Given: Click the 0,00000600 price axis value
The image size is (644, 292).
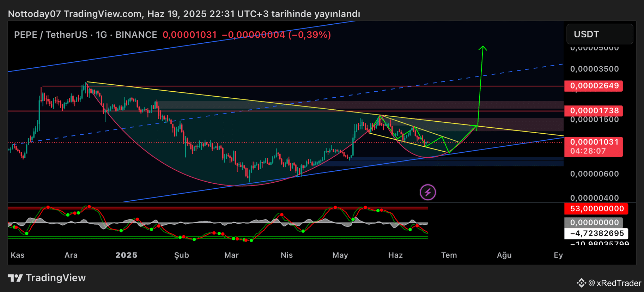Looking at the screenshot, I should [595, 174].
